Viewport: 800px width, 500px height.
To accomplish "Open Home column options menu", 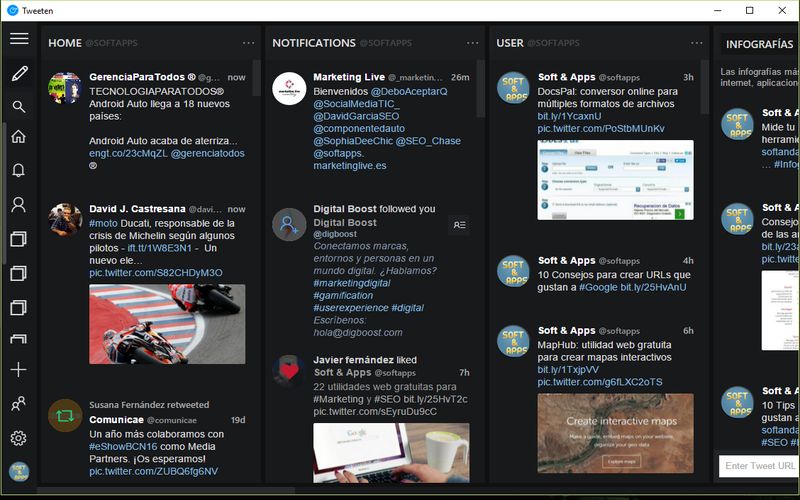I will coord(248,43).
